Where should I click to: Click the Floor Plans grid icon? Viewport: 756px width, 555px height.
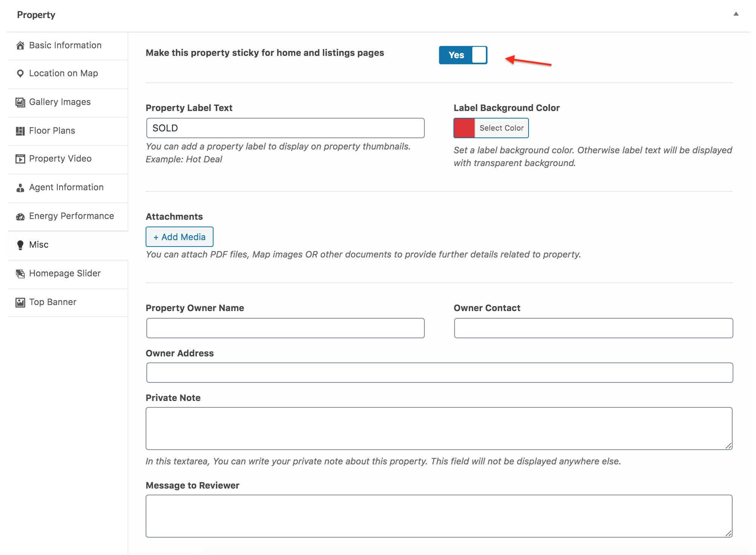[x=20, y=131]
